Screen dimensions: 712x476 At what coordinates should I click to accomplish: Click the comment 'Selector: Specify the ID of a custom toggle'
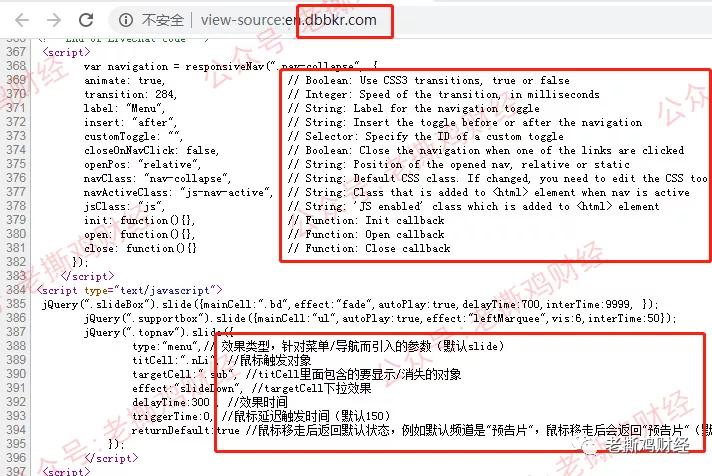(425, 137)
